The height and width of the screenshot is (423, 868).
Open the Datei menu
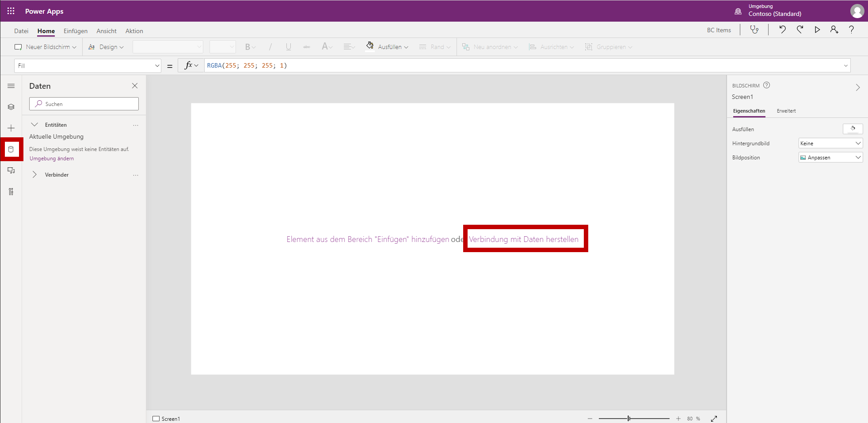[x=21, y=31]
